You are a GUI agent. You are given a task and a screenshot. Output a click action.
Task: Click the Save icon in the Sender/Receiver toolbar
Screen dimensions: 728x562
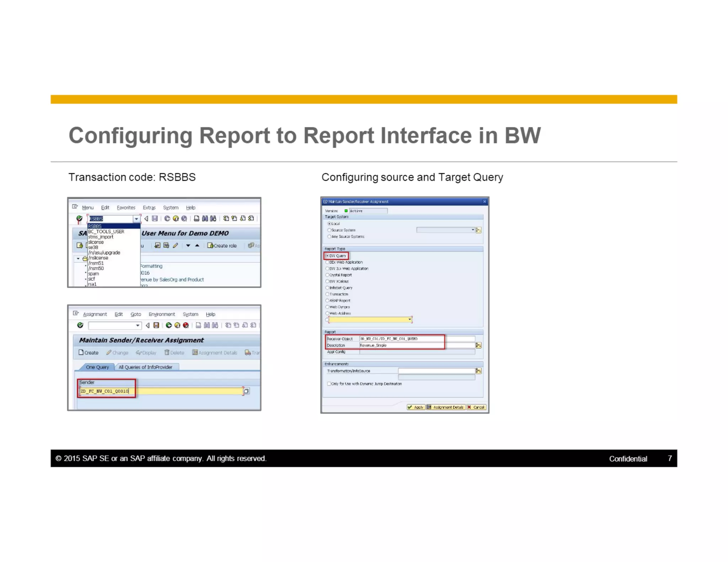[x=156, y=325]
